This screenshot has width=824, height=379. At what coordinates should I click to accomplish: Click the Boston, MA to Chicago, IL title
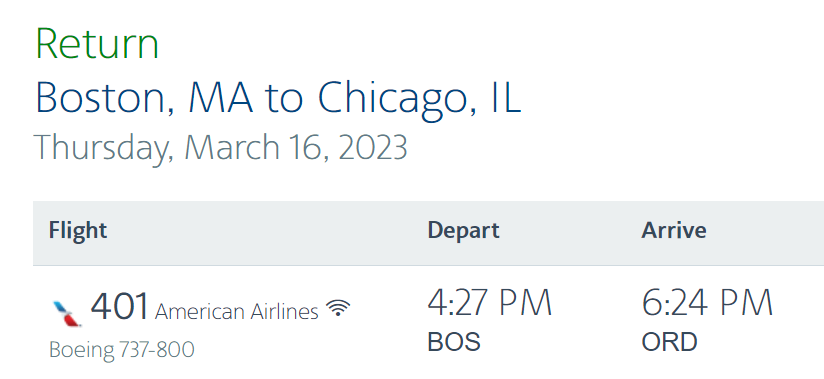pos(278,98)
